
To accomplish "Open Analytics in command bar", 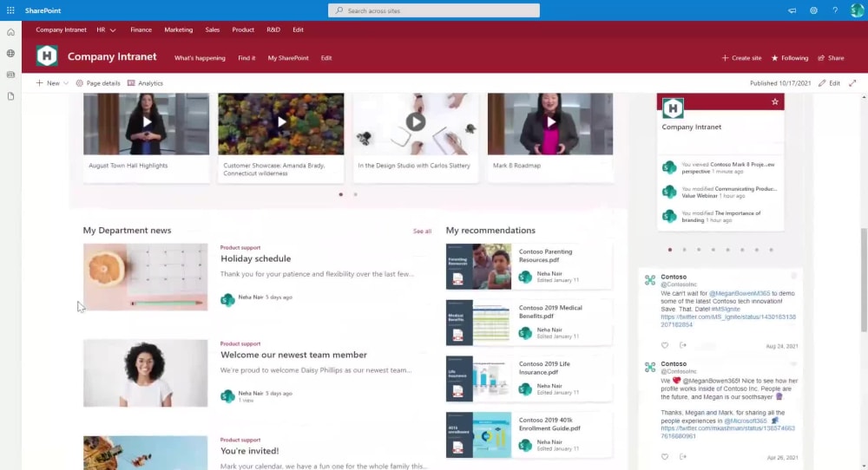I will tap(145, 83).
